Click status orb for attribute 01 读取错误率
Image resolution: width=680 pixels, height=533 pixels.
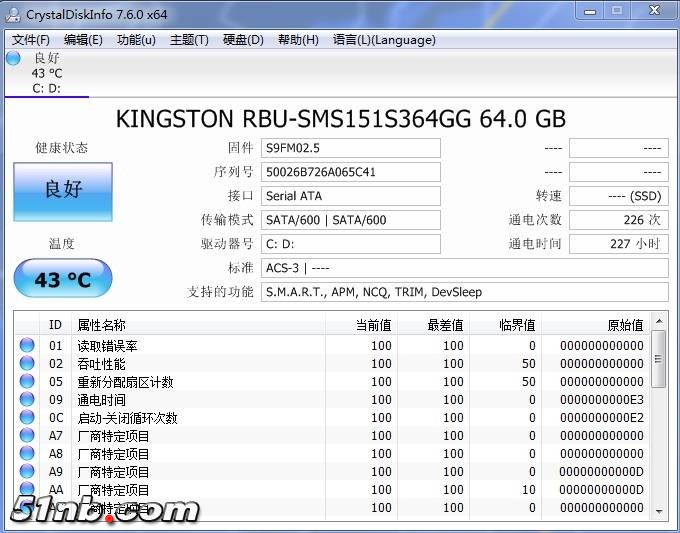click(27, 346)
